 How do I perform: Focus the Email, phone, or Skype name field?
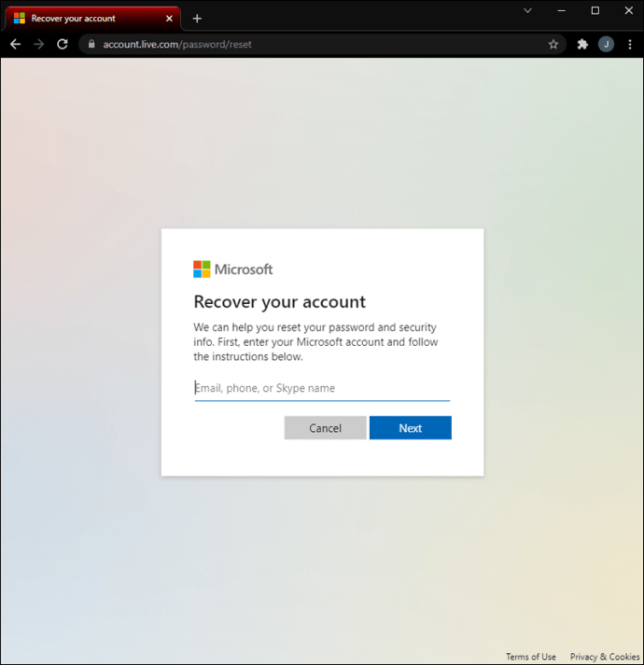(x=322, y=388)
